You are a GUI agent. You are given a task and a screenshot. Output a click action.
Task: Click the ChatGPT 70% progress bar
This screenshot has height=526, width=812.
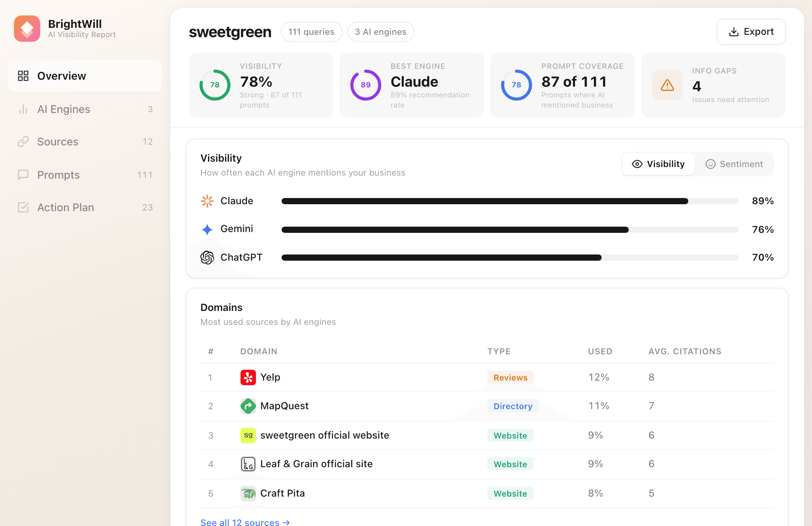(510, 258)
